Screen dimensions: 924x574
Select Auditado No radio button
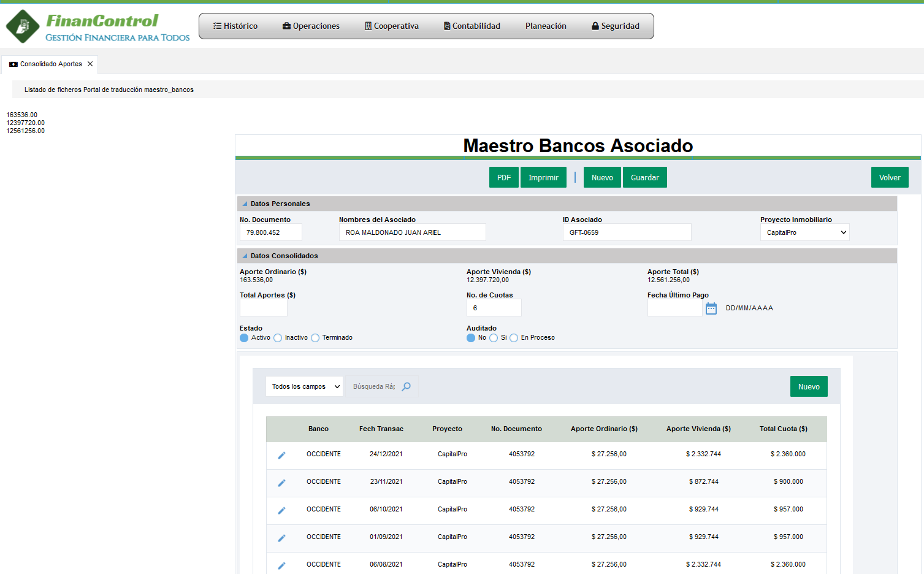coord(471,338)
